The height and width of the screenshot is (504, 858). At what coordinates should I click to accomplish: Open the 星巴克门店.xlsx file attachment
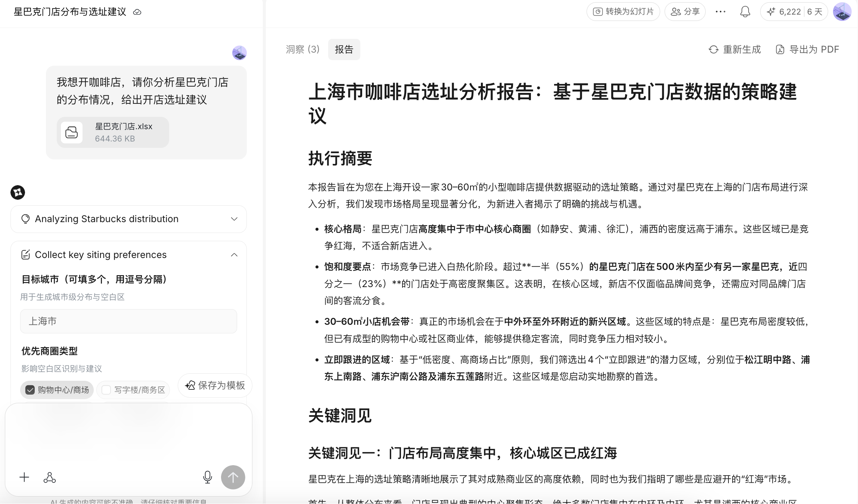(x=113, y=132)
